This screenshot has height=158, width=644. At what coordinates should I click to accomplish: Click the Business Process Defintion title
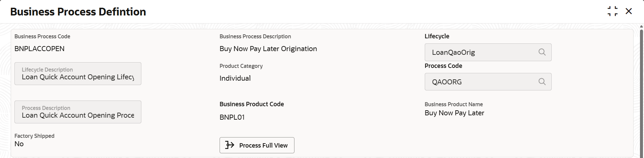(x=78, y=12)
